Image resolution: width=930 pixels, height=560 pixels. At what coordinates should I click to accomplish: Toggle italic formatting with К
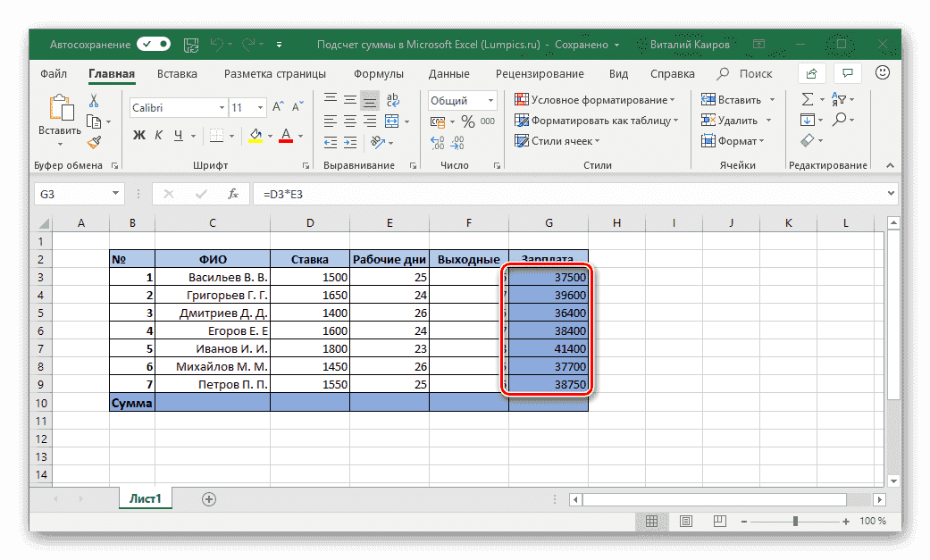point(156,135)
